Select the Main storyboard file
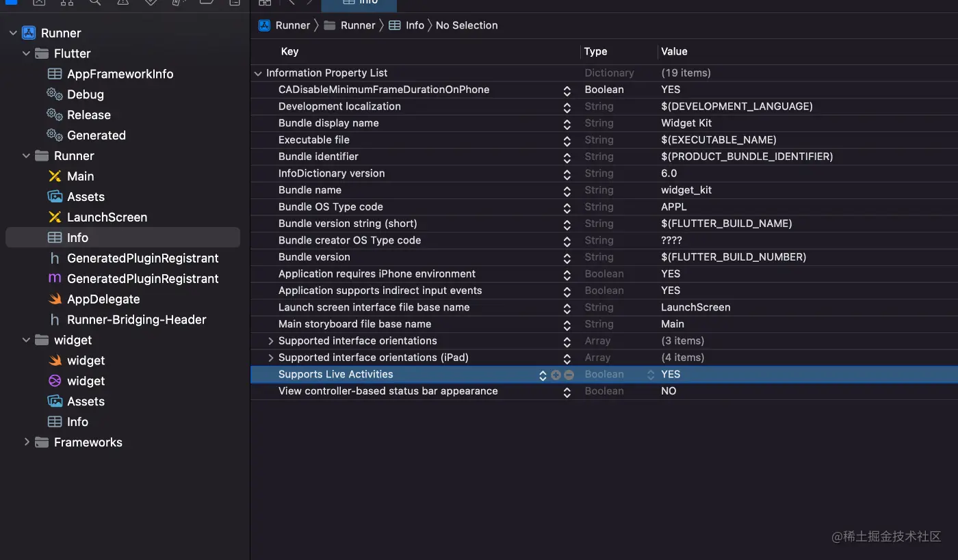This screenshot has width=958, height=560. point(80,176)
